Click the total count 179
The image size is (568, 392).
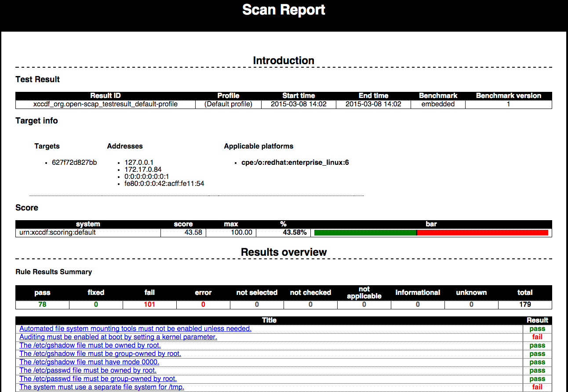tap(525, 304)
